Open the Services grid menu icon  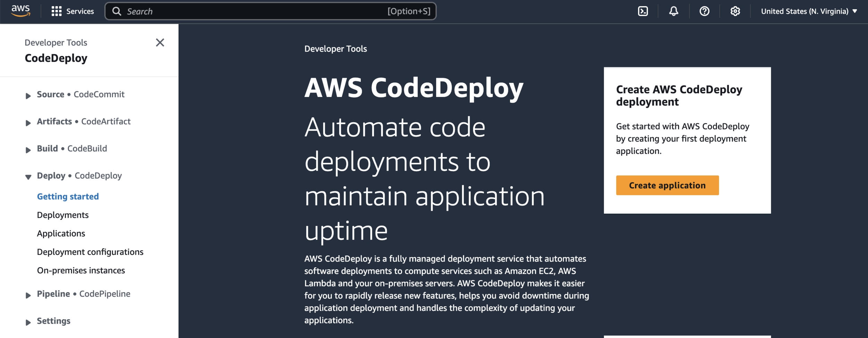tap(56, 11)
